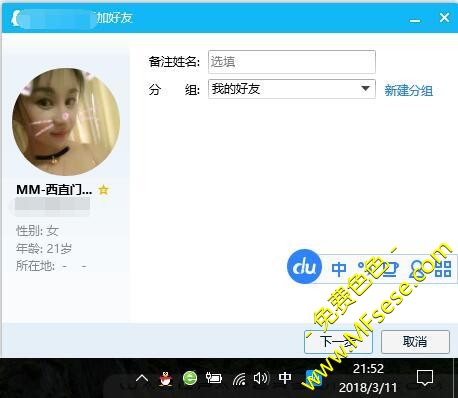Click the remark name input field

tap(292, 62)
